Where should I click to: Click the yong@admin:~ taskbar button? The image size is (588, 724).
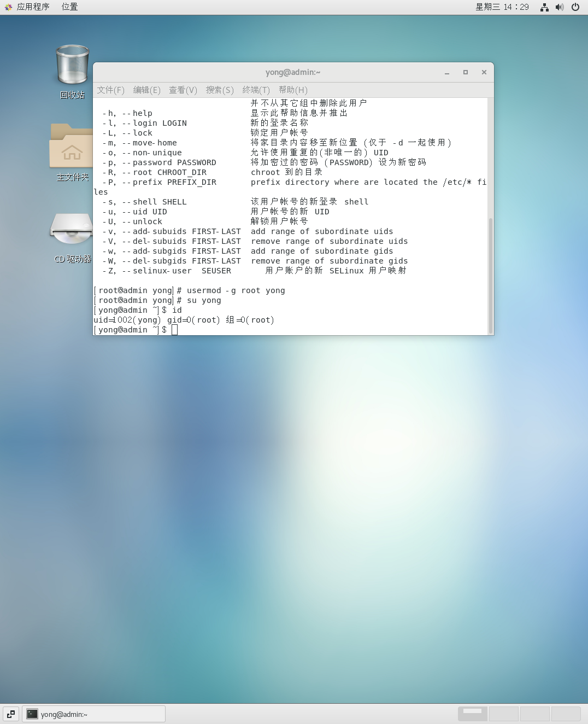click(94, 714)
